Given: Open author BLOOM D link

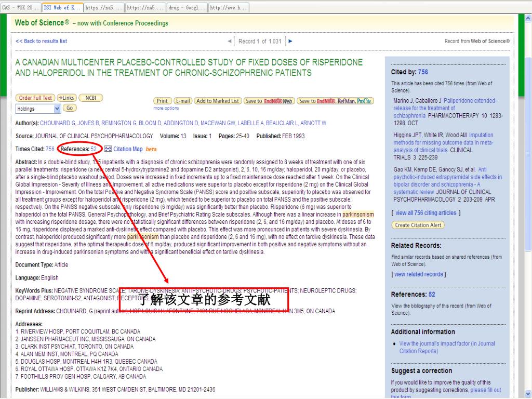Looking at the screenshot, I should click(x=150, y=123).
